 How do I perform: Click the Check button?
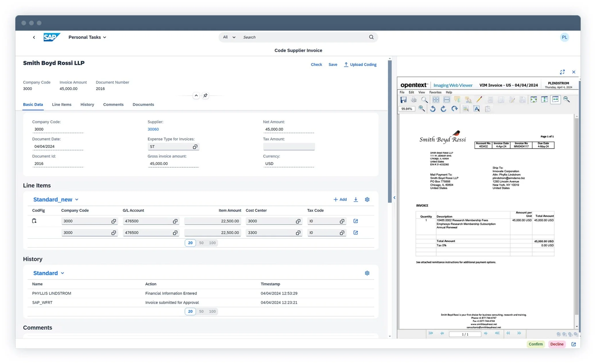tap(316, 65)
